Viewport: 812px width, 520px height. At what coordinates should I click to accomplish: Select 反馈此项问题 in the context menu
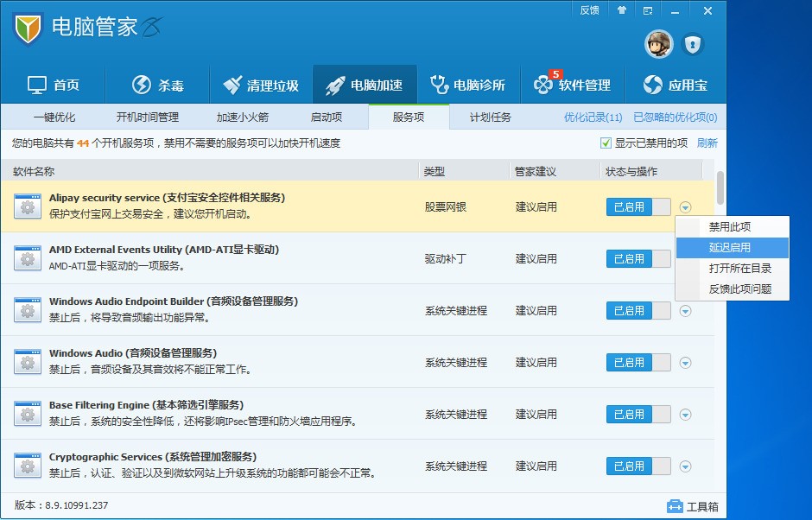point(733,289)
